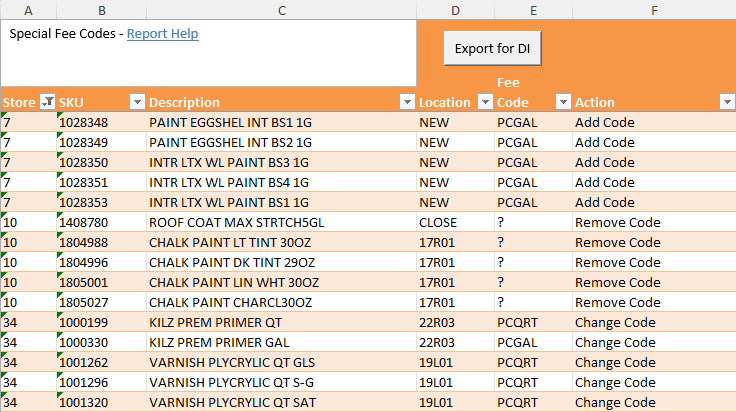Select column F header
The width and height of the screenshot is (736, 412).
(x=654, y=10)
